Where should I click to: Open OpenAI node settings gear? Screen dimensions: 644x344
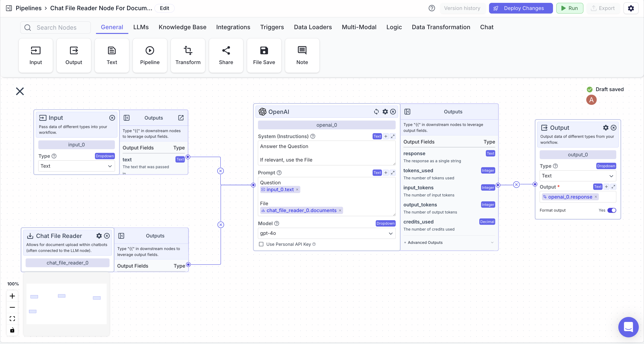click(x=385, y=112)
